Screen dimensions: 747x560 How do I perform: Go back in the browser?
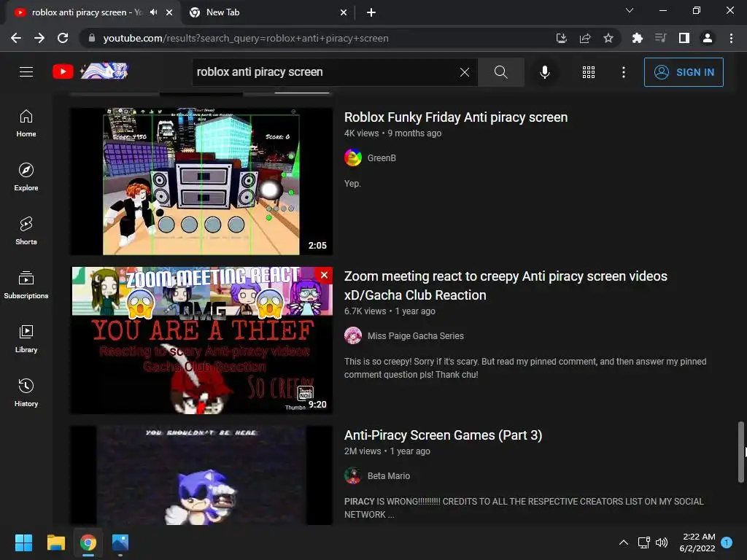point(16,38)
